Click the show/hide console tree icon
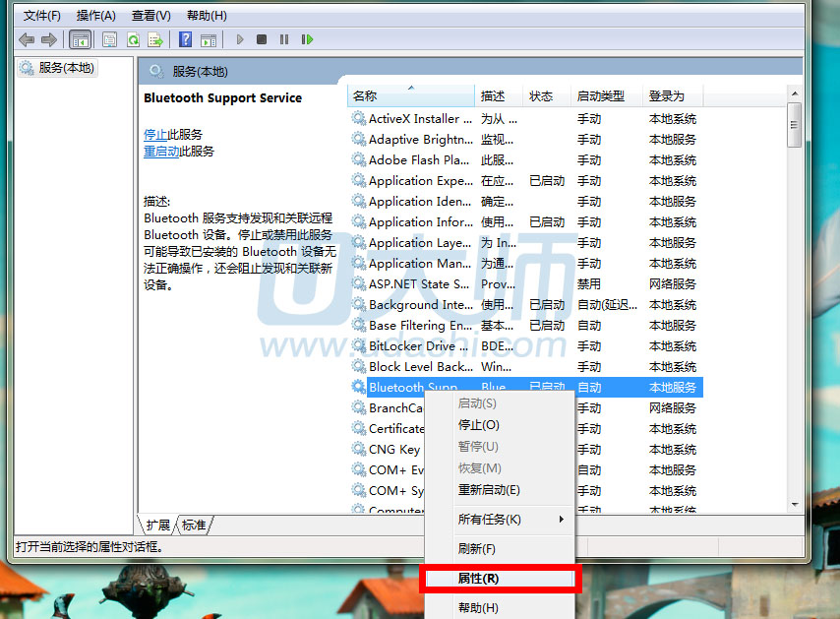This screenshot has height=619, width=840. 80,39
